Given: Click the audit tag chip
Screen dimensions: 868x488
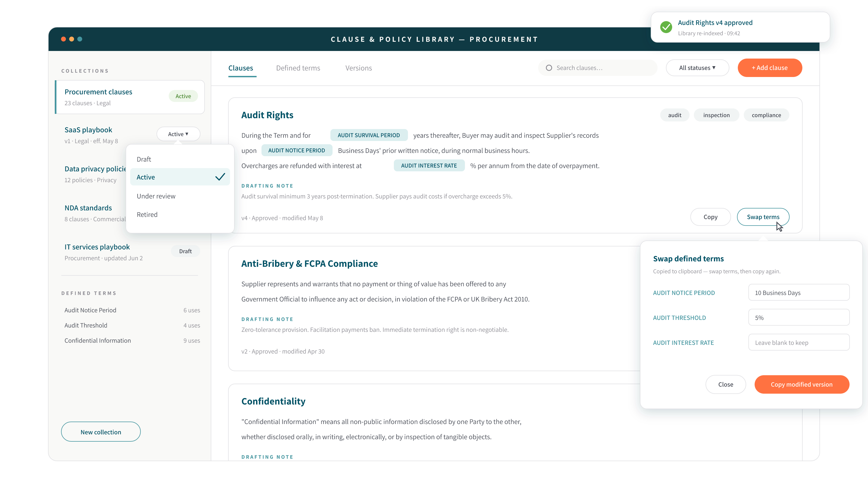Looking at the screenshot, I should point(675,115).
